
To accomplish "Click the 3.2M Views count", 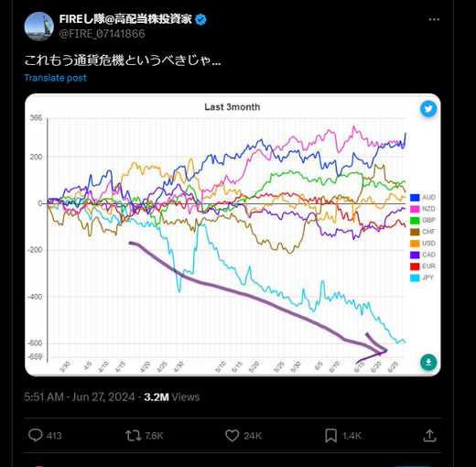I will click(x=172, y=397).
